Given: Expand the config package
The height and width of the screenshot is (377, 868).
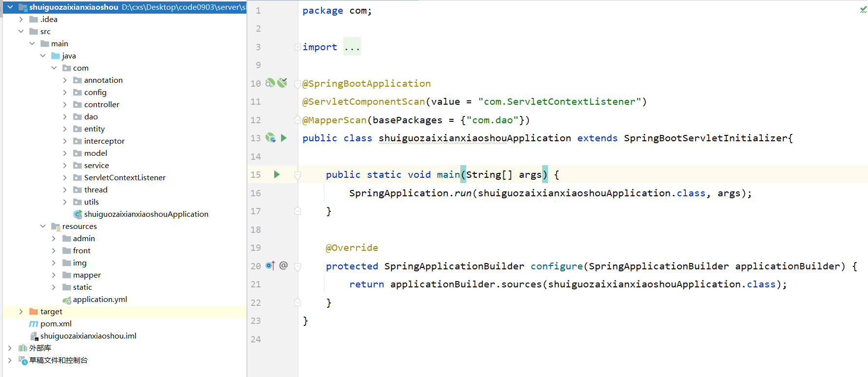Looking at the screenshot, I should tap(65, 92).
